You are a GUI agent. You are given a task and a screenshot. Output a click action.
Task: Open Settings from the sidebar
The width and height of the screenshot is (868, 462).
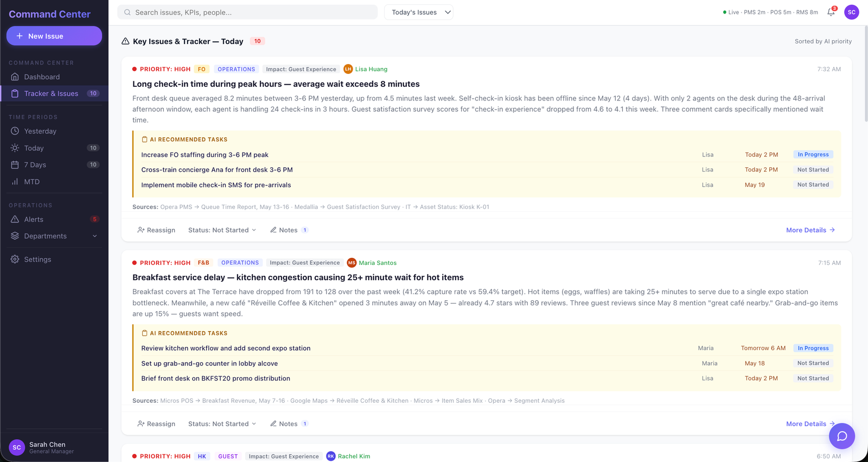54,259
